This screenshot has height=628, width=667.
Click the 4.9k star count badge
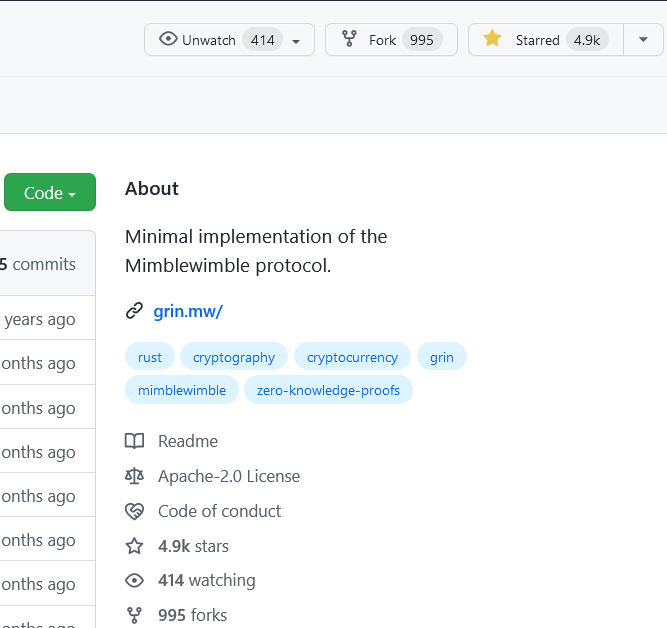click(587, 40)
